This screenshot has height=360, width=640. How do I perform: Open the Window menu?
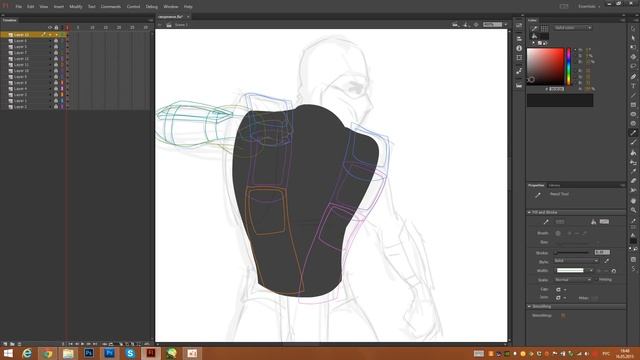tap(171, 7)
